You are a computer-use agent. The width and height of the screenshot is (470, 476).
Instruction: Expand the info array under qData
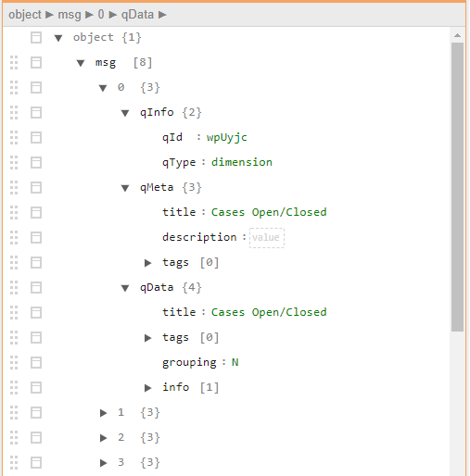click(x=147, y=388)
